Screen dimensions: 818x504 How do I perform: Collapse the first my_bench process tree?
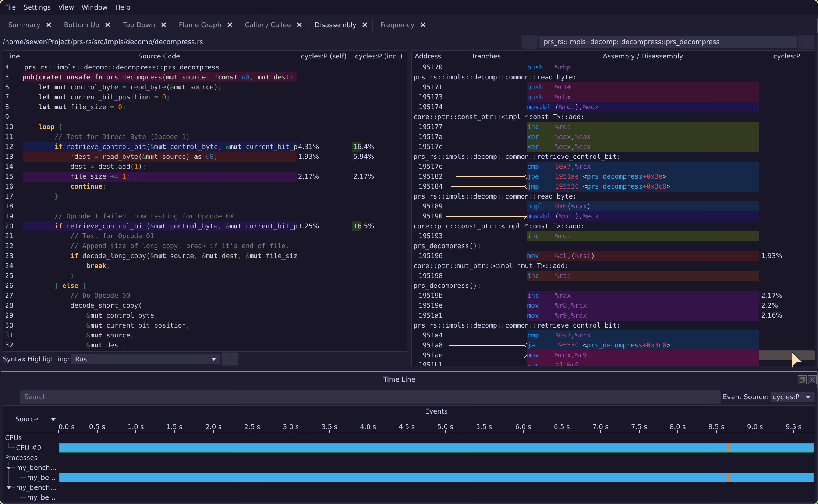(8, 467)
